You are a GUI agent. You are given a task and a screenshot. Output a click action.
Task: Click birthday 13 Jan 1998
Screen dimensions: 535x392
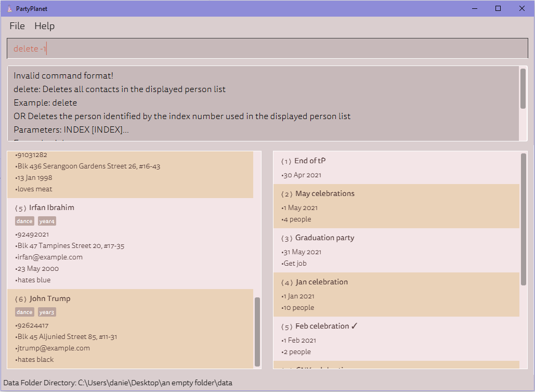[x=33, y=177]
